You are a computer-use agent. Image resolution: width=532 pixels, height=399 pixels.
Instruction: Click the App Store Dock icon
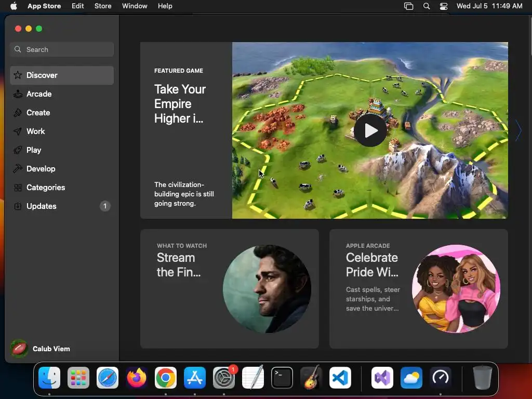[195, 378]
